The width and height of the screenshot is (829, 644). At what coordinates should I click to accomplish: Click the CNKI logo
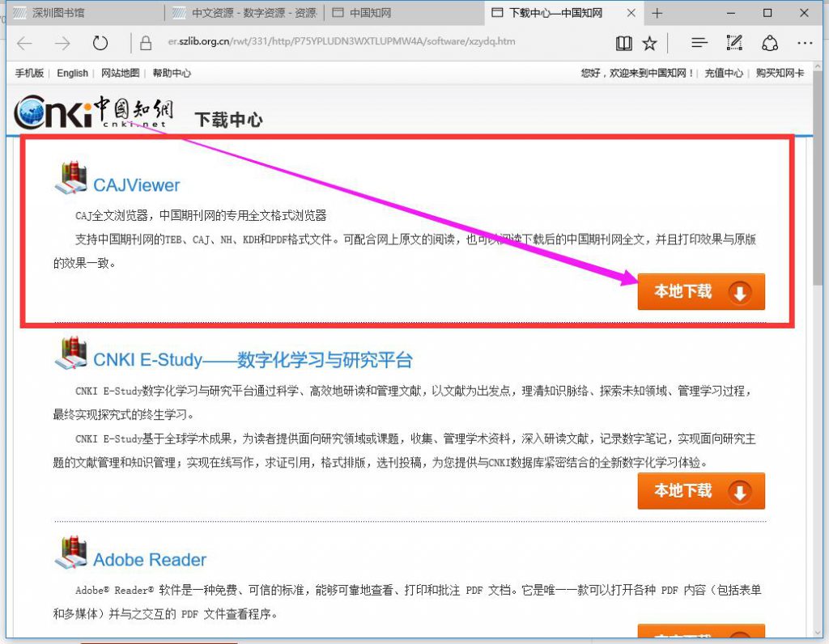pos(93,112)
